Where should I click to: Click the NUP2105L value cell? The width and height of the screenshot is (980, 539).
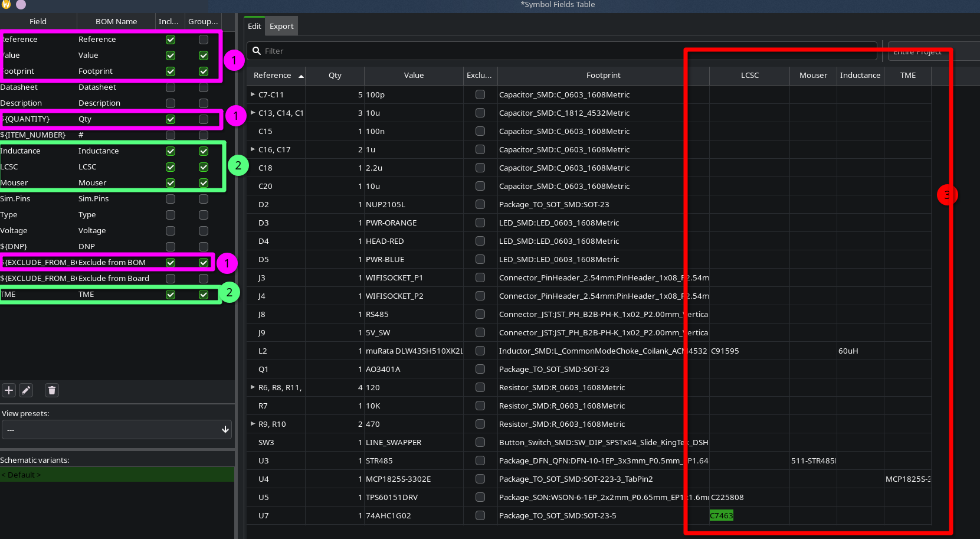(414, 204)
